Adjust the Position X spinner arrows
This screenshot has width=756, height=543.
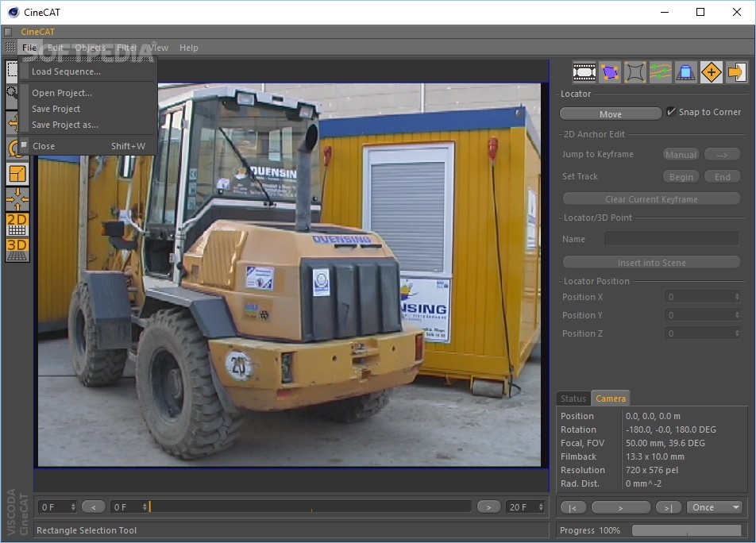[737, 297]
